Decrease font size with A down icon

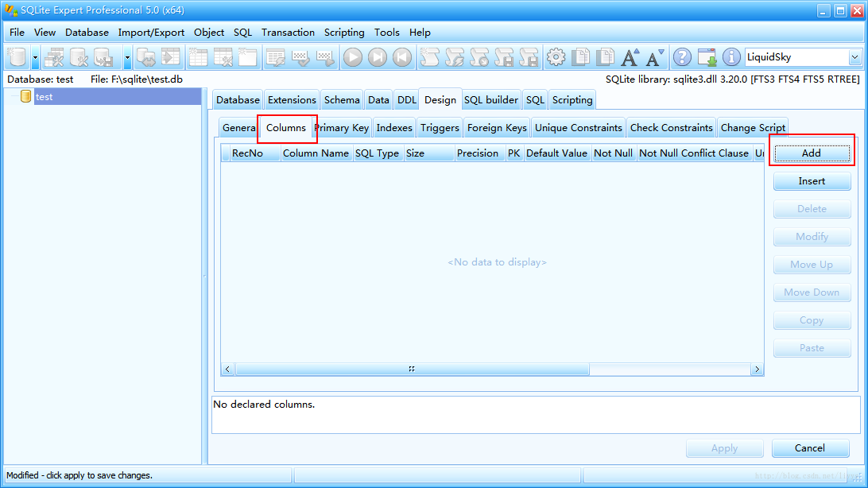655,57
